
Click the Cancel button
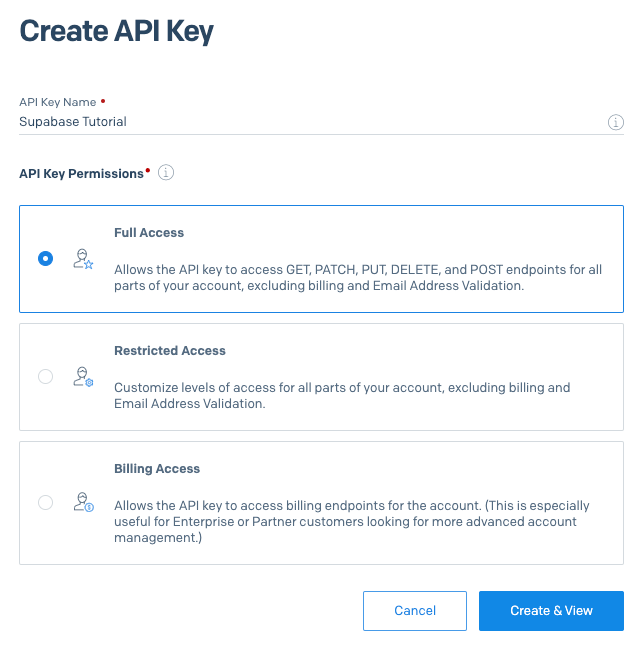[414, 611]
